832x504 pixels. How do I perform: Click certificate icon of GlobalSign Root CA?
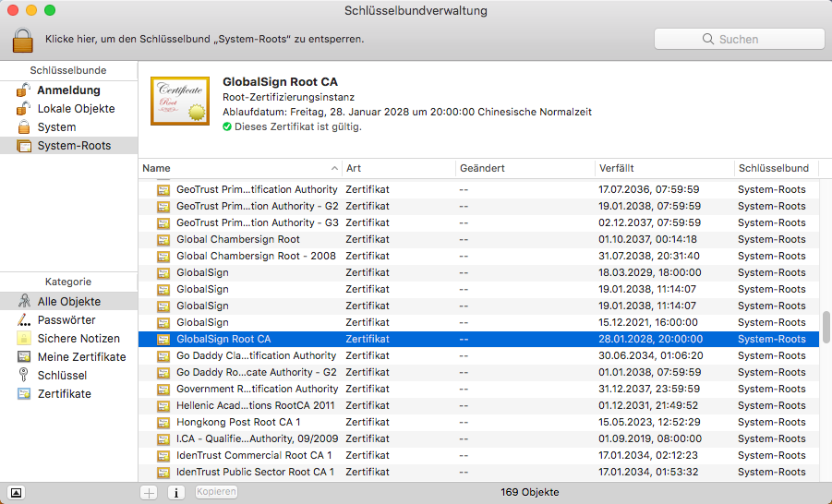(163, 340)
